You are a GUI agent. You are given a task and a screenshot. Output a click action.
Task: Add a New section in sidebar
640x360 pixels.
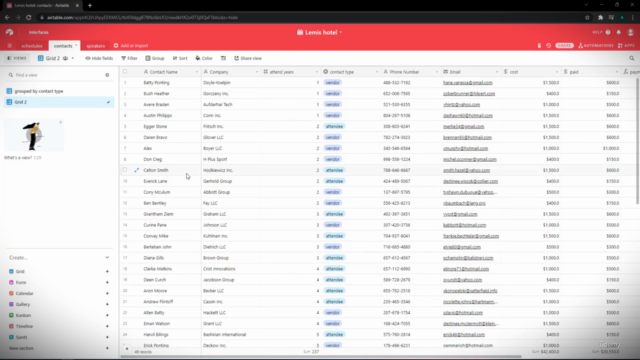(x=60, y=349)
